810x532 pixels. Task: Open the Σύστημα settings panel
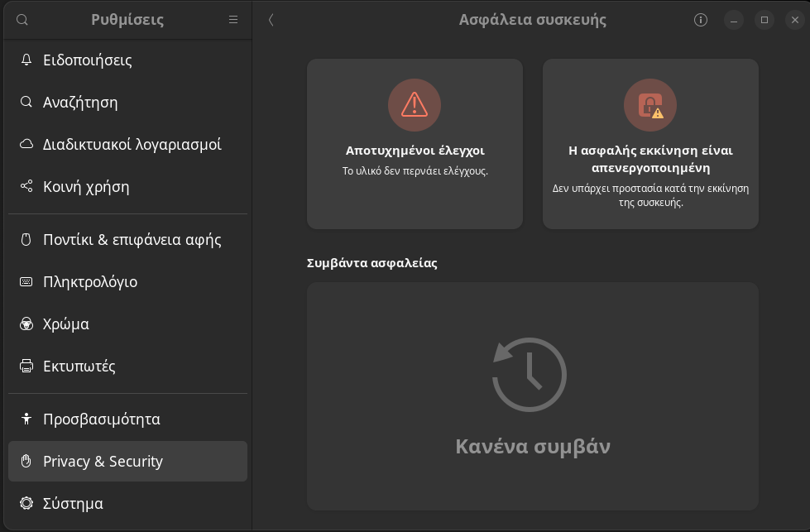127,504
